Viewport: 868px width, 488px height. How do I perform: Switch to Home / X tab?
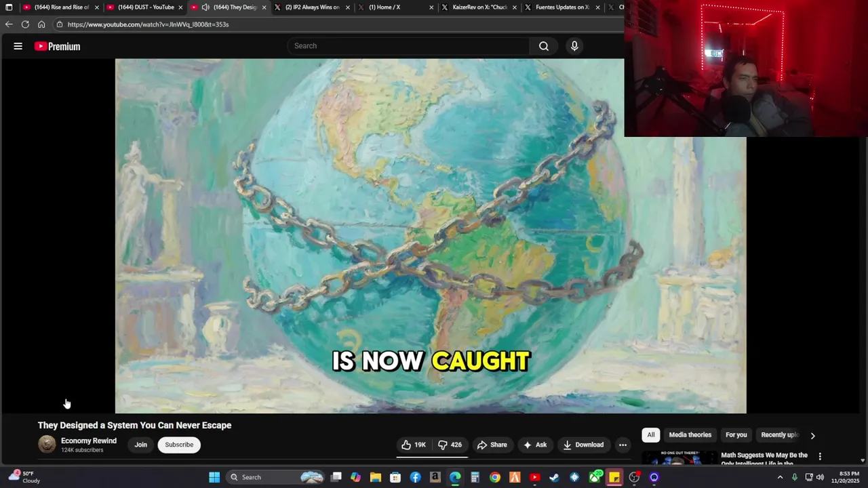[x=395, y=7]
